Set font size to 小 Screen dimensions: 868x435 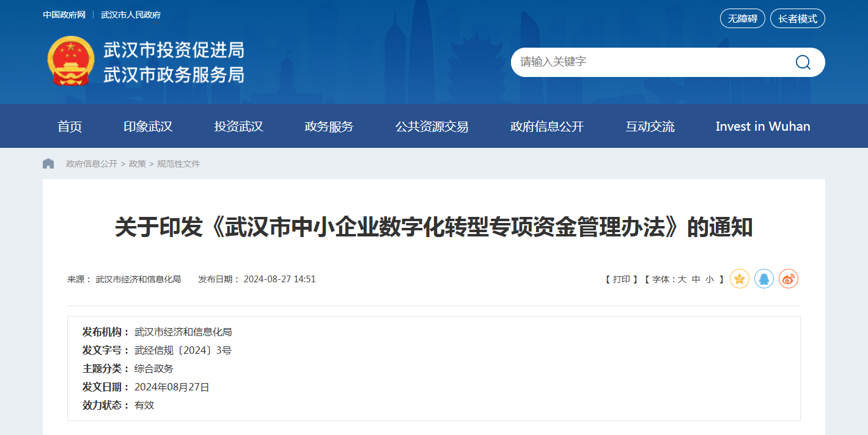(x=710, y=279)
